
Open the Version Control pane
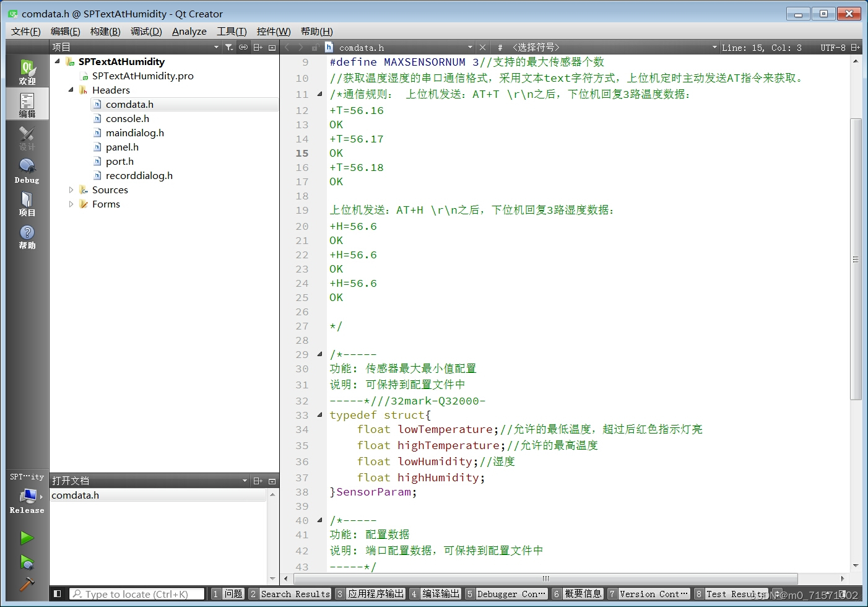[649, 593]
